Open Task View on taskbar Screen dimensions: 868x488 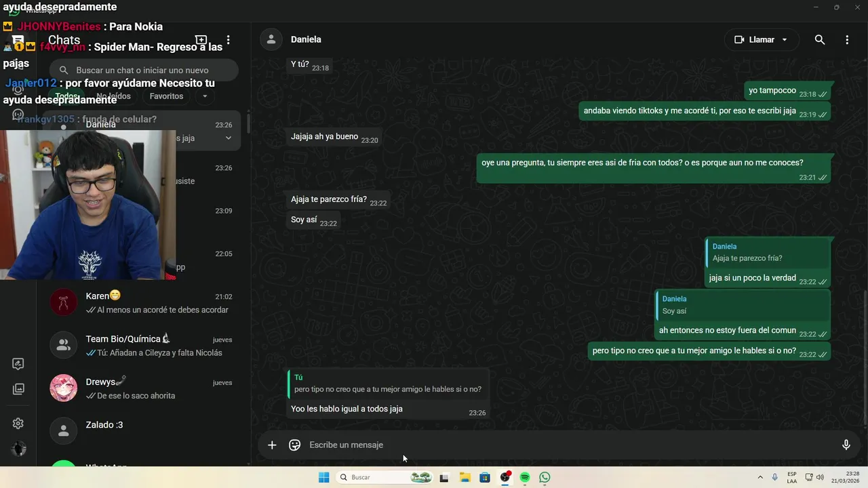point(444,477)
